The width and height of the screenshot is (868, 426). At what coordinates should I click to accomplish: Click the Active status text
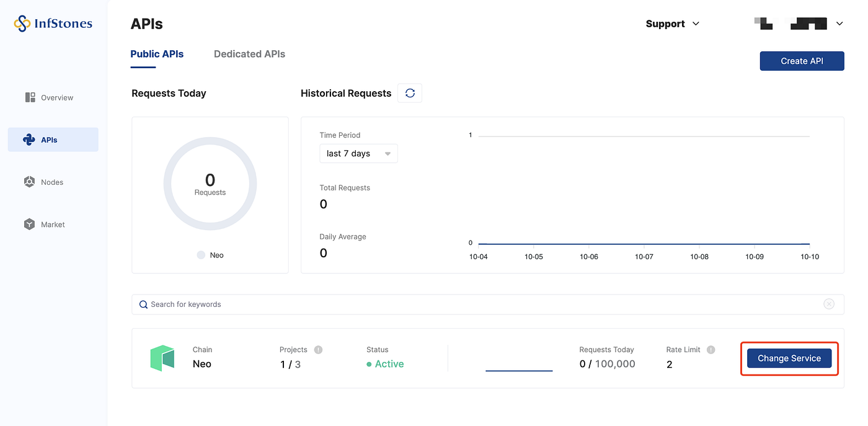(x=389, y=364)
